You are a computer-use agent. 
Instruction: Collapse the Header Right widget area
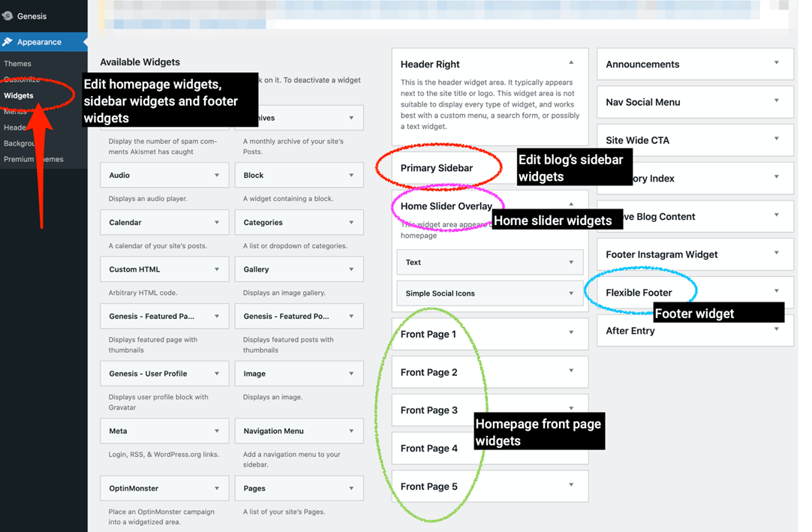tap(571, 63)
